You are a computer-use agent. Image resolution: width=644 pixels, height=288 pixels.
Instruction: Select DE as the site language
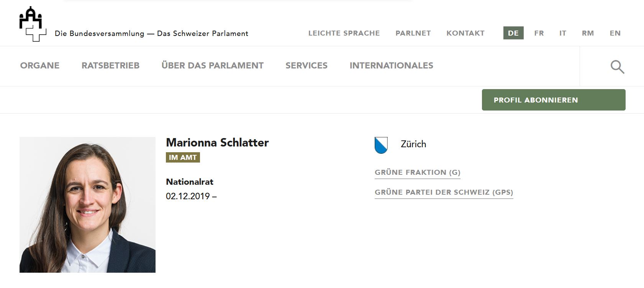coord(513,33)
